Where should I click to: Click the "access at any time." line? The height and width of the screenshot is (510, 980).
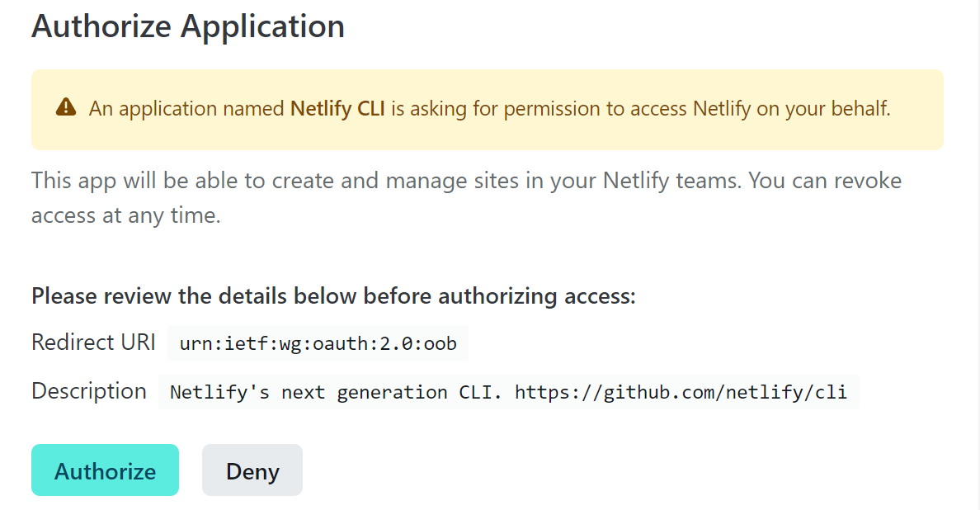tap(125, 215)
